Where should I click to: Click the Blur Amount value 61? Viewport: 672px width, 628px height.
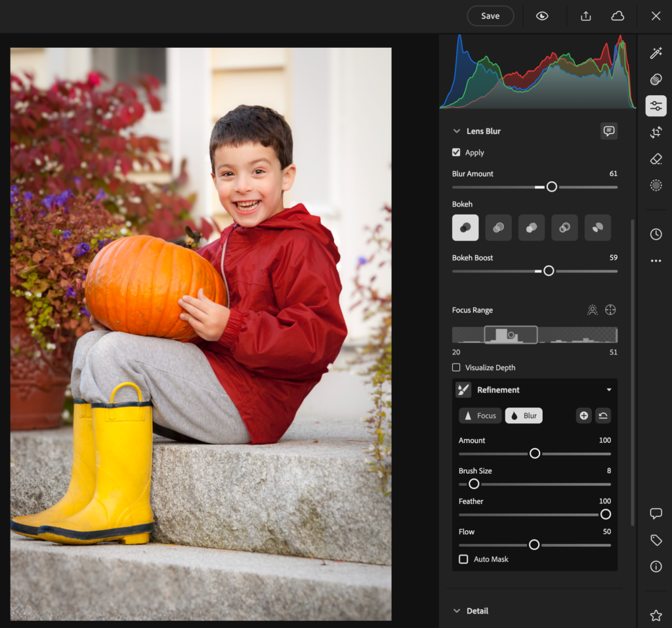tap(614, 174)
